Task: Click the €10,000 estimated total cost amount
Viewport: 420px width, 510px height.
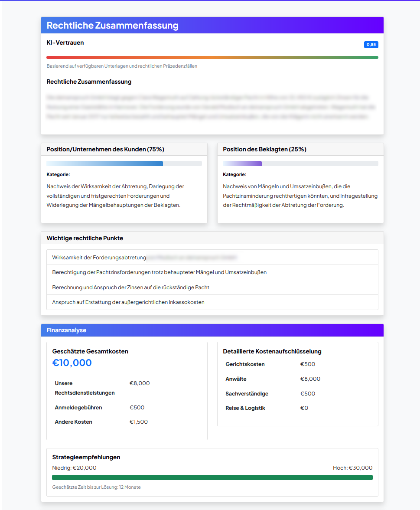Action: [72, 363]
